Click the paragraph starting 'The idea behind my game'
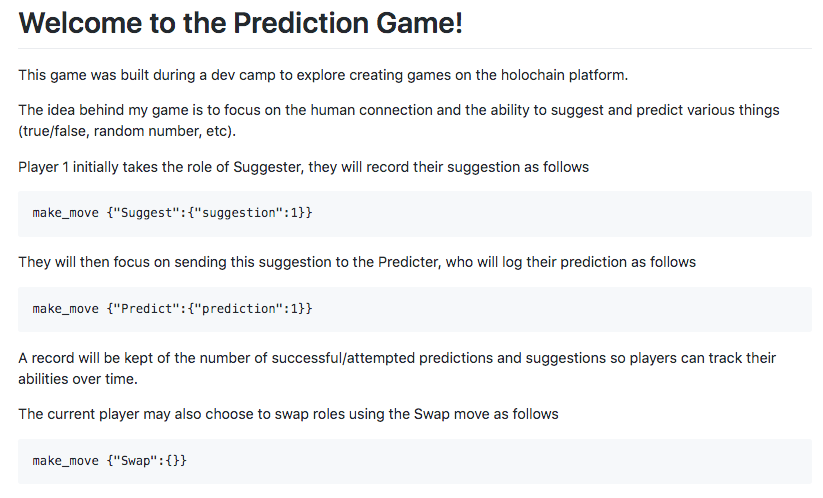823x498 pixels. (399, 120)
